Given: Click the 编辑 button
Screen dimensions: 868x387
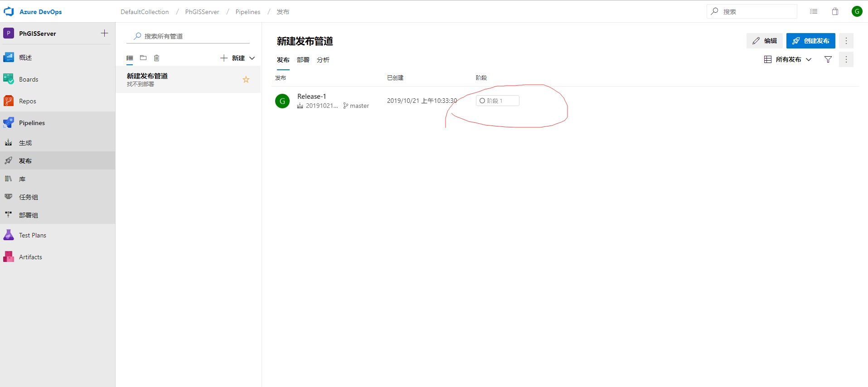Looking at the screenshot, I should 764,41.
